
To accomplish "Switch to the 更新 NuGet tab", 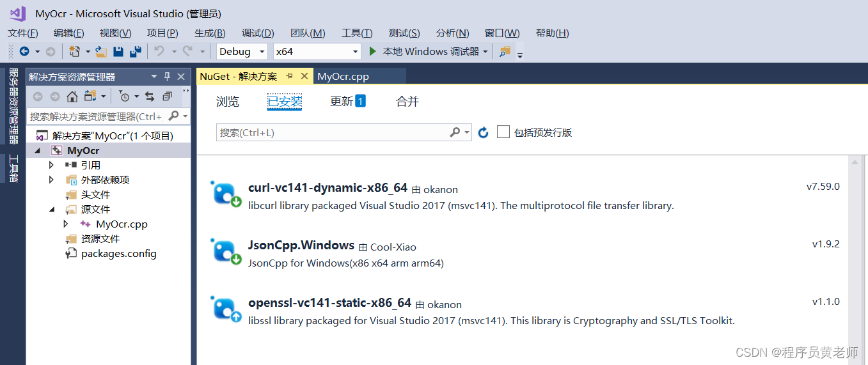I will (x=347, y=101).
